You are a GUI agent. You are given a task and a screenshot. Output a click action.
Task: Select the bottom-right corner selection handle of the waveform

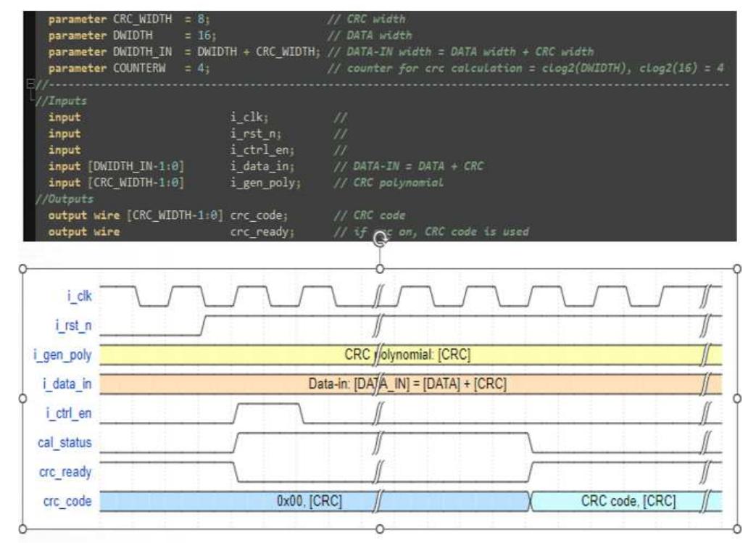(737, 529)
